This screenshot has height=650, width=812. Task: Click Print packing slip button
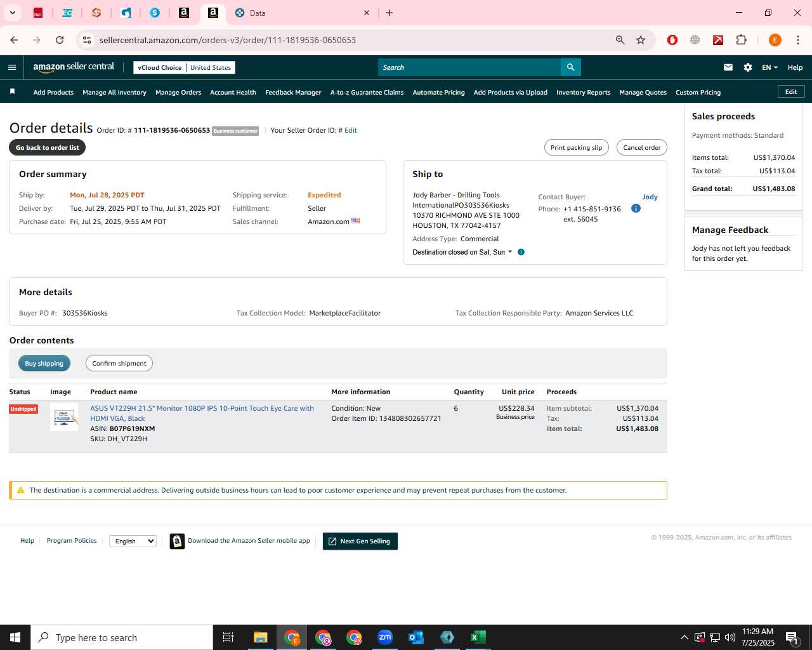point(576,147)
